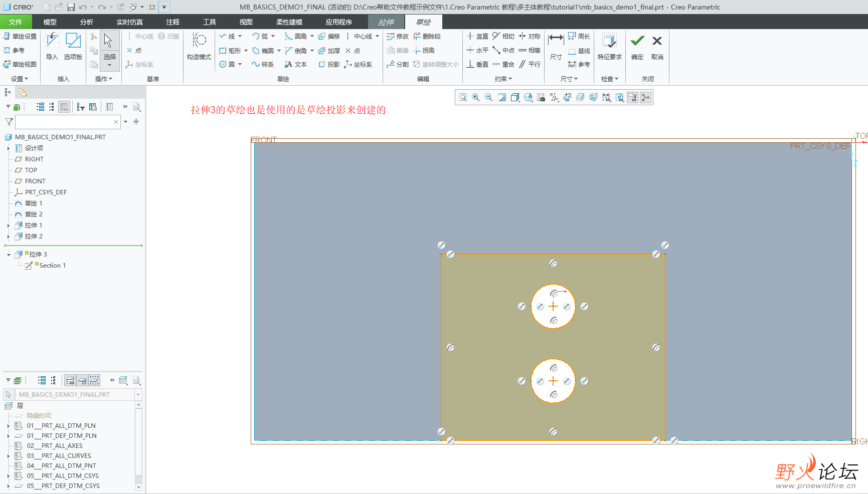Apply 竖直 (Vertical) constraint
The width and height of the screenshot is (868, 494).
[x=477, y=36]
